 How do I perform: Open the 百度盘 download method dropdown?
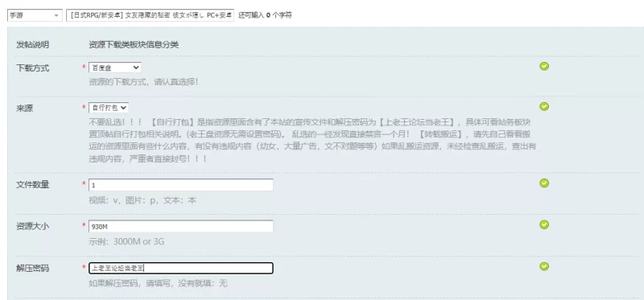115,68
